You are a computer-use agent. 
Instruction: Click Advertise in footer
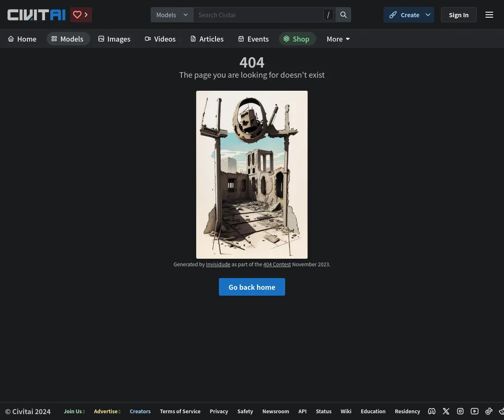pos(107,412)
